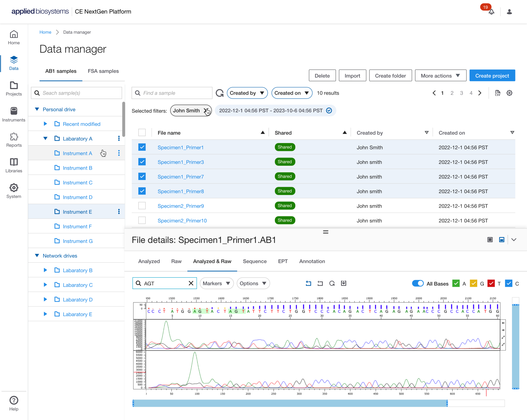Open the notifications bell icon
527x420 pixels.
tap(491, 12)
